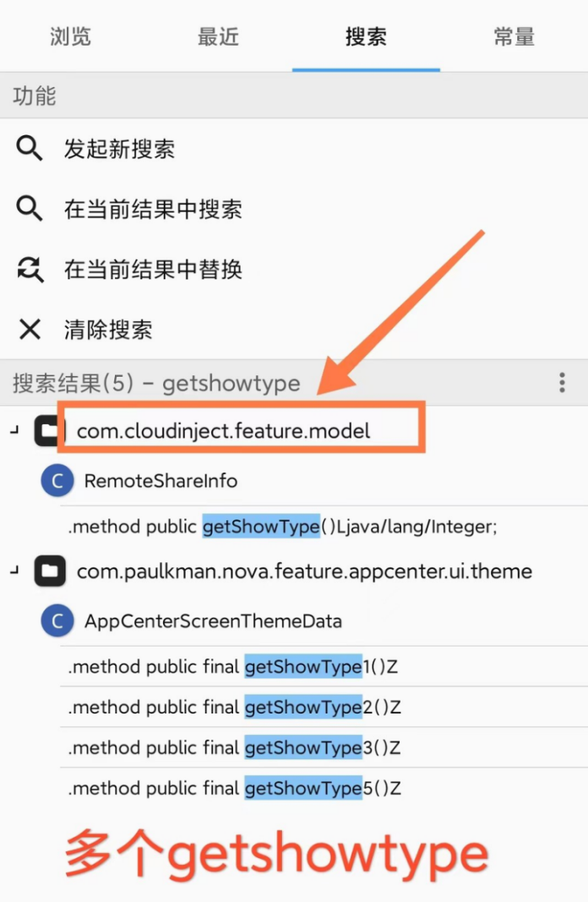Click the AppCenterScreenThemeData class icon
The height and width of the screenshot is (902, 588).
click(57, 621)
